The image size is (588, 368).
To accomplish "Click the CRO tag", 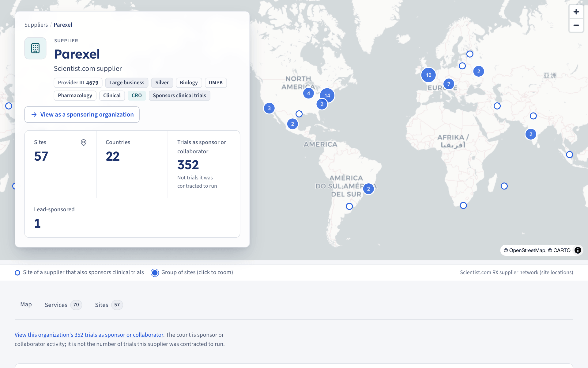I will click(137, 96).
